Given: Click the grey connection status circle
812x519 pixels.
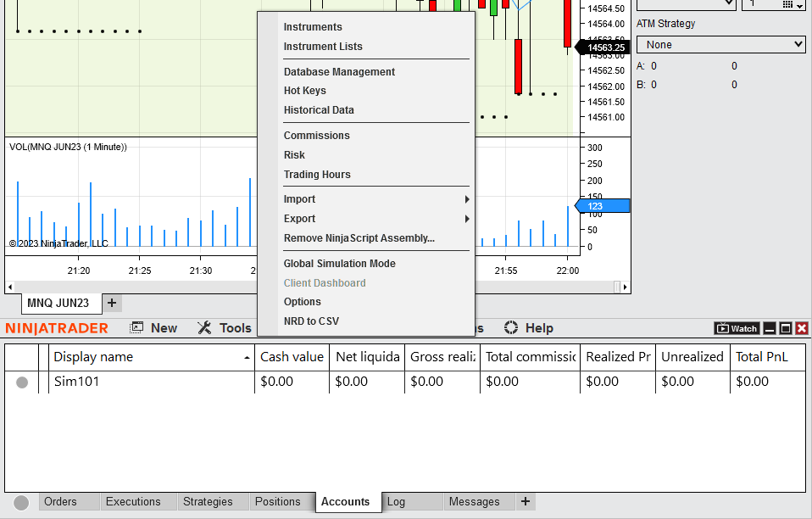Looking at the screenshot, I should pyautogui.click(x=21, y=502).
